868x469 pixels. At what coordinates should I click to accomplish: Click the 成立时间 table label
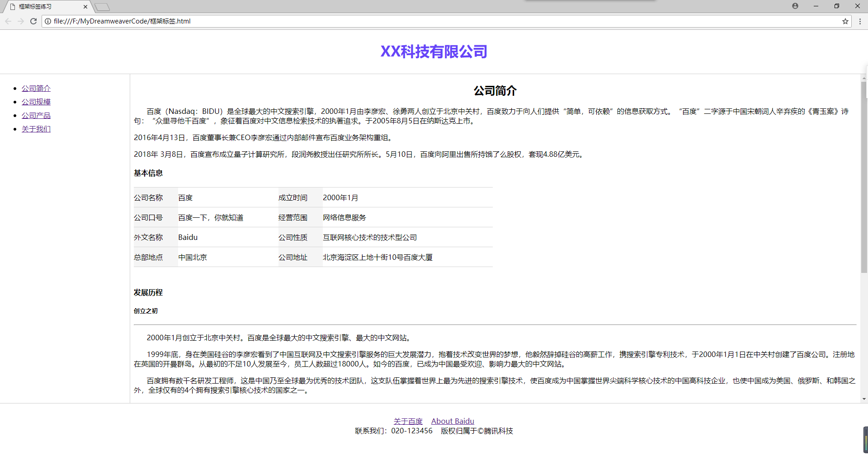point(293,198)
